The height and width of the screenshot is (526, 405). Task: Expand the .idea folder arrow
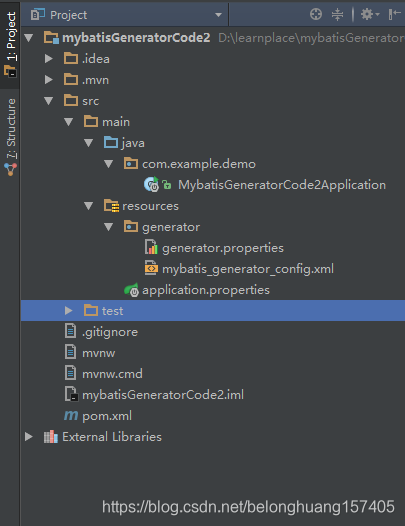click(49, 59)
